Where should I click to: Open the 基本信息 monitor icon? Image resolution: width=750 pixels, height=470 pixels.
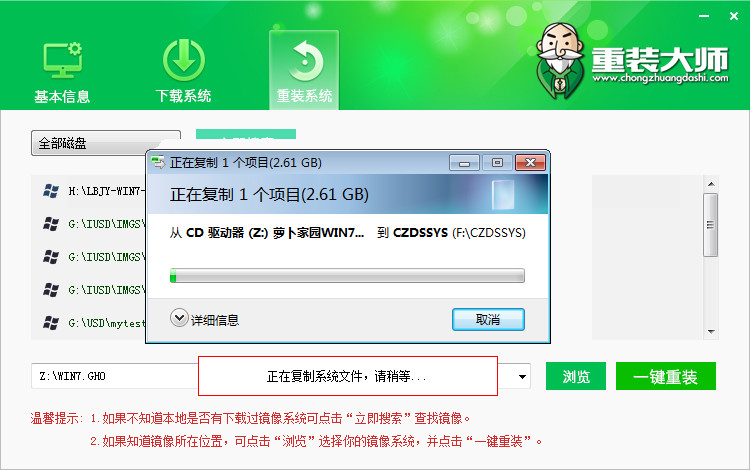coord(63,61)
